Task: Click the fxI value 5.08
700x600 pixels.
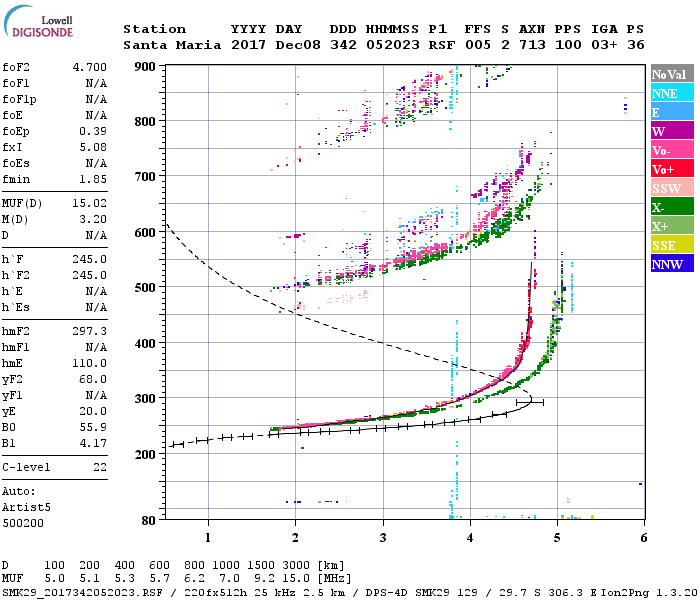Action: [93, 147]
